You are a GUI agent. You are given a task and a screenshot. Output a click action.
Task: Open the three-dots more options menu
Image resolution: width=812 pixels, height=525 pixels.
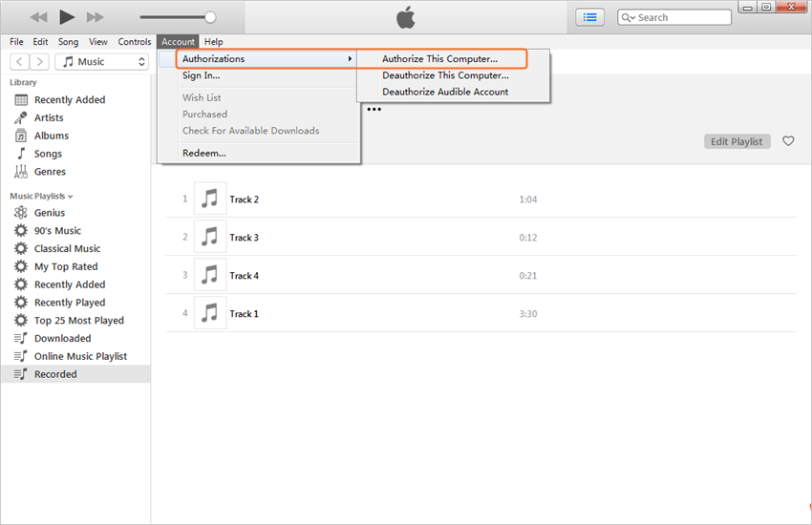(x=374, y=110)
